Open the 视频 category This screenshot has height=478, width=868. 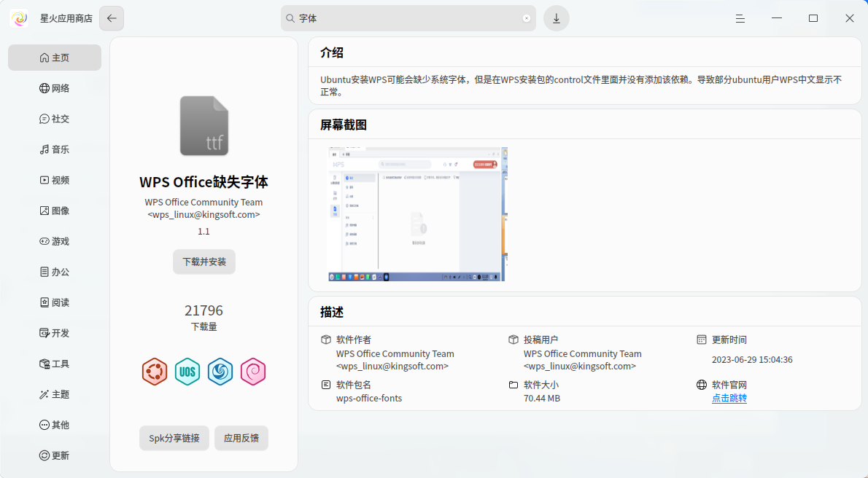(55, 180)
